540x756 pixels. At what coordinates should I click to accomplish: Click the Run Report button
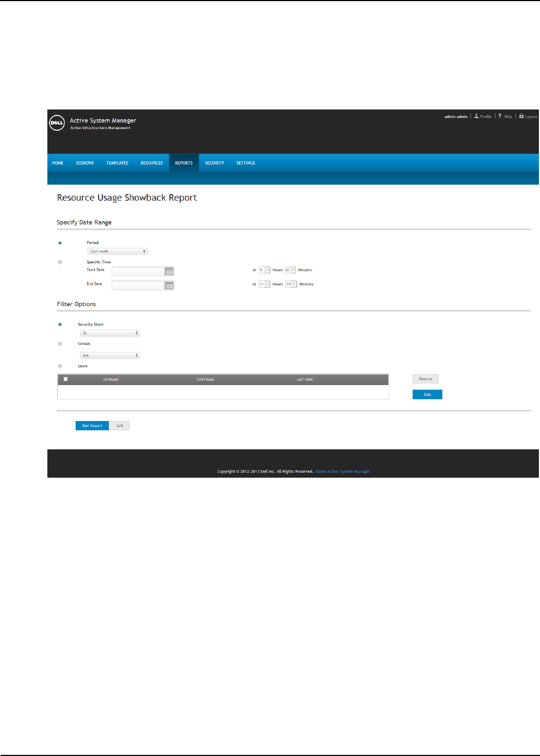pos(92,426)
